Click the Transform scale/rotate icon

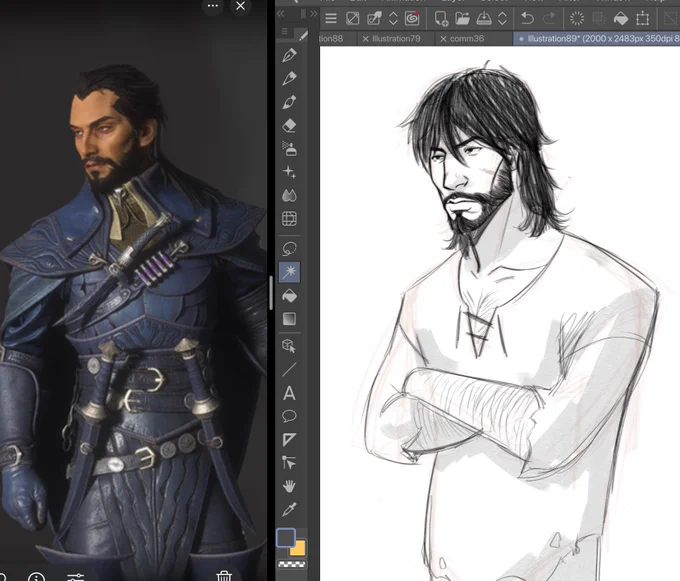[643, 18]
